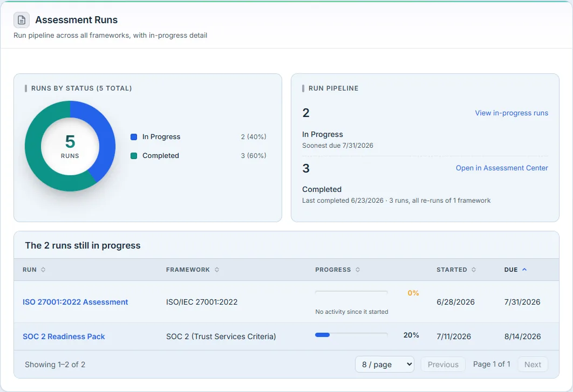Click the Next page button
573x392 pixels.
(x=533, y=365)
